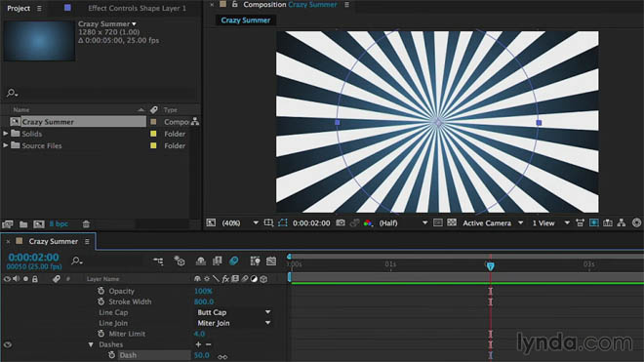
Task: Expand the Solids folder
Action: coord(5,134)
